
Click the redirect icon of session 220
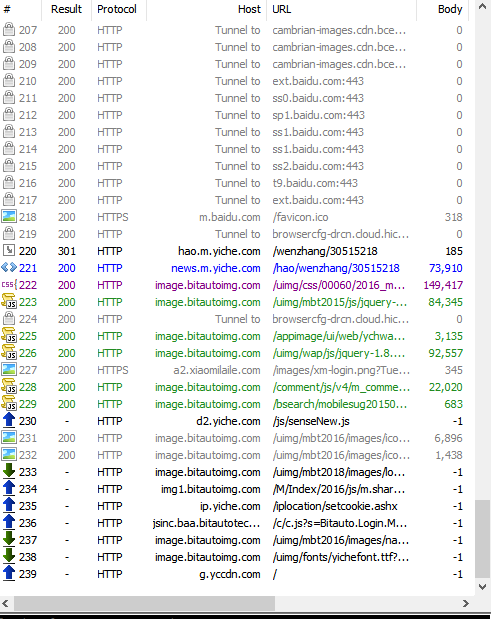click(9, 250)
